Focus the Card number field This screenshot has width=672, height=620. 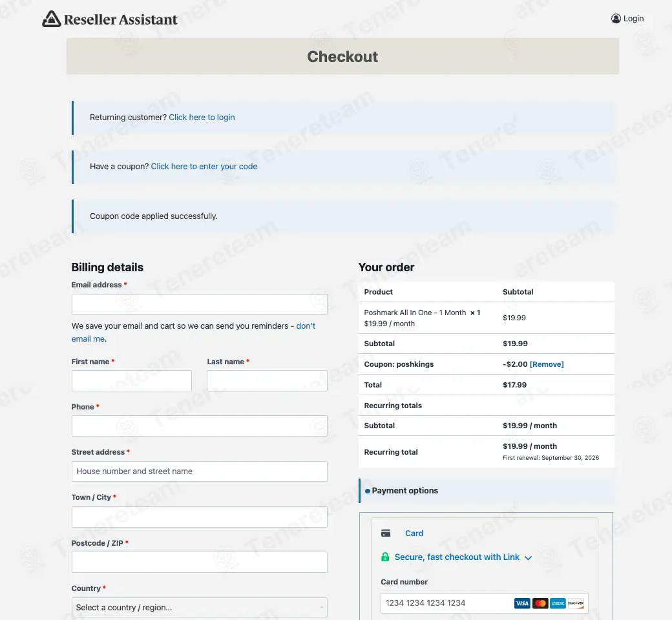click(x=484, y=603)
